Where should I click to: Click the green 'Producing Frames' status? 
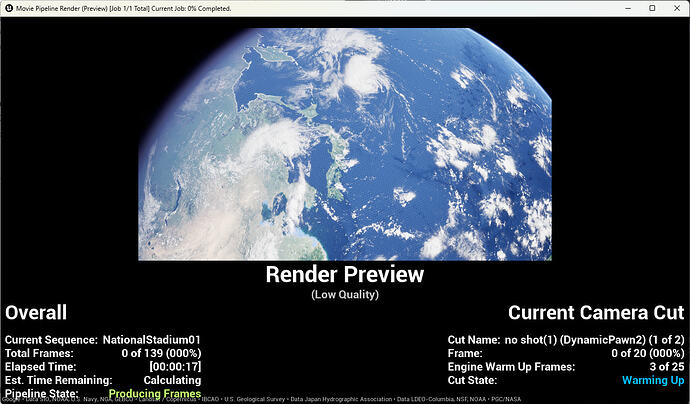pyautogui.click(x=155, y=393)
